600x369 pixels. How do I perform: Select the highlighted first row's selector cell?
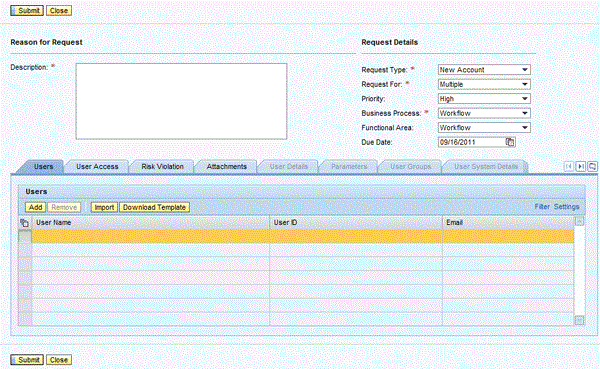coord(25,236)
